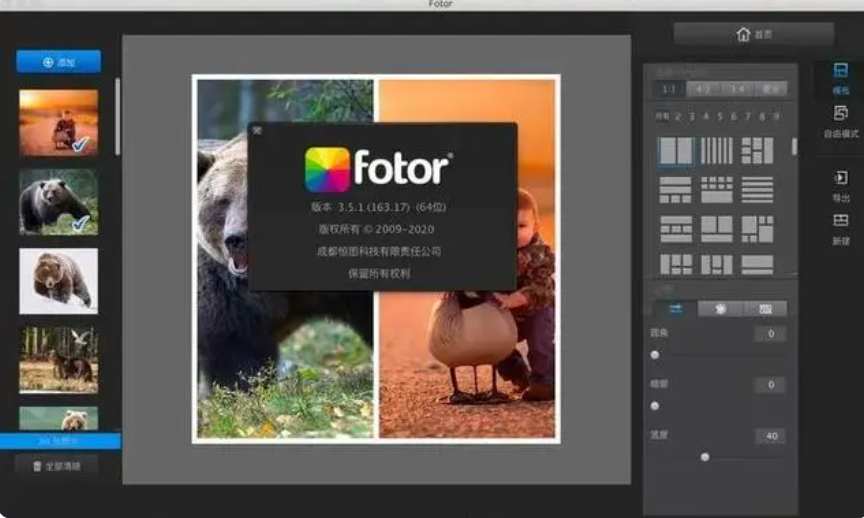Close the Fotor about dialog

click(x=257, y=131)
